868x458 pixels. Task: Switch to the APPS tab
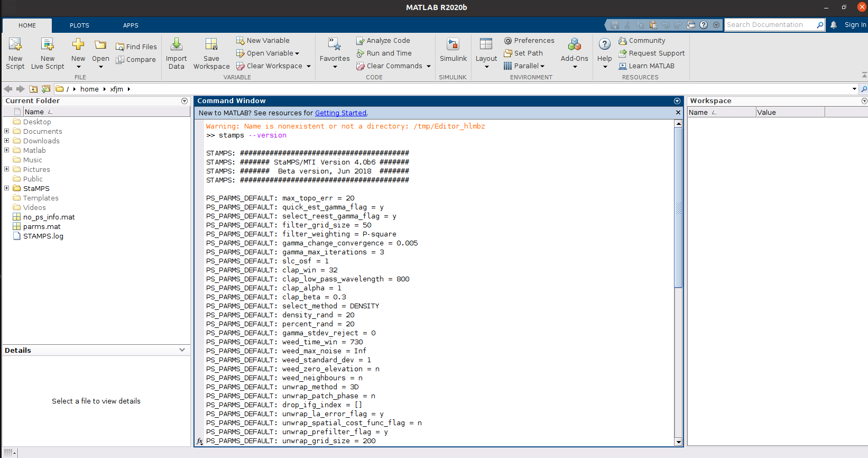click(131, 25)
